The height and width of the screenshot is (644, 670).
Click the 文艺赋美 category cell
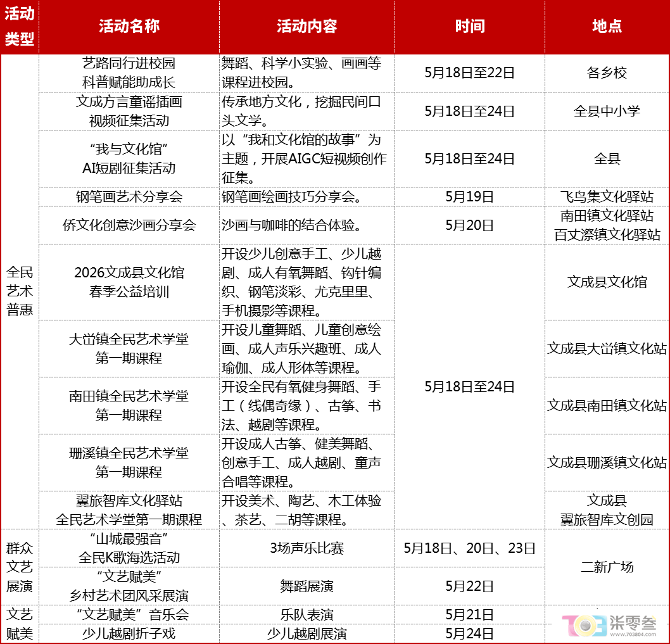(20, 624)
